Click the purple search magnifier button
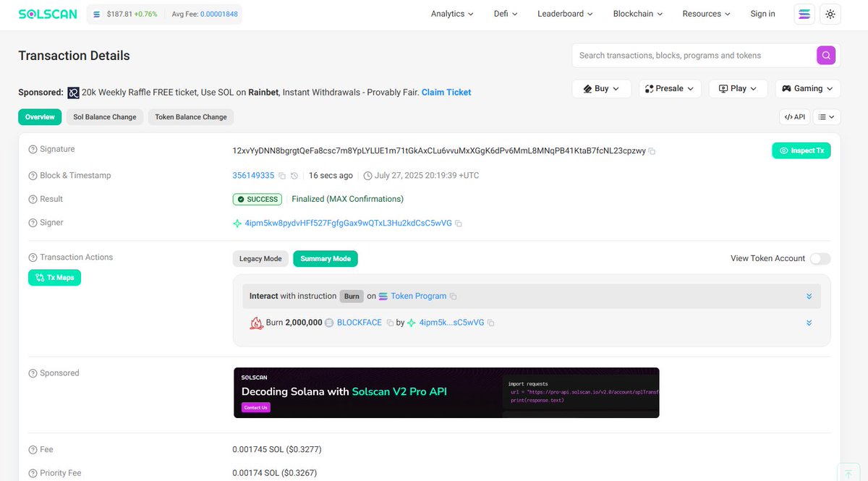868x481 pixels. coord(826,55)
